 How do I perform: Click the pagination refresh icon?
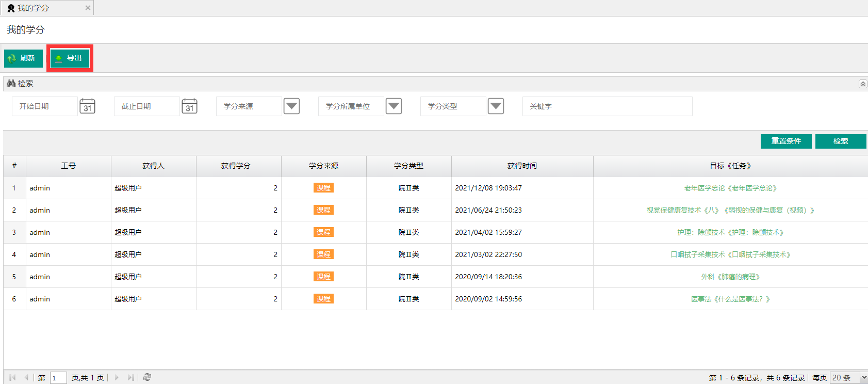tap(147, 377)
